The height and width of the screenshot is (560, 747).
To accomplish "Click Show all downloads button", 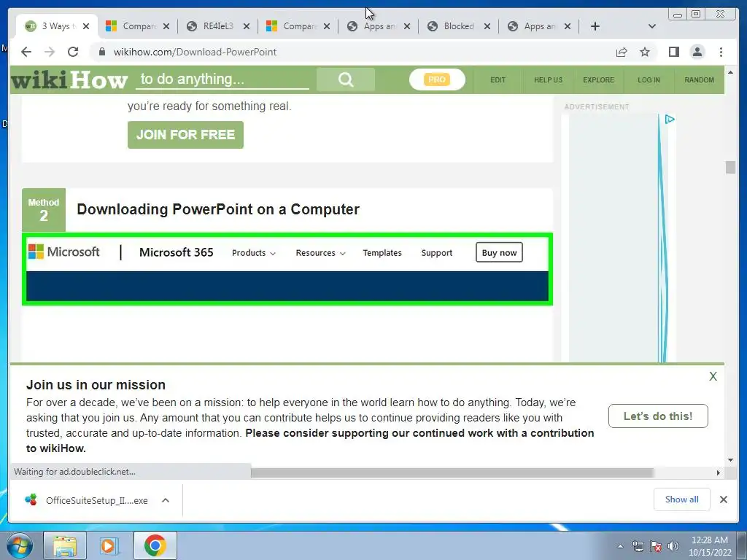I will [x=682, y=499].
